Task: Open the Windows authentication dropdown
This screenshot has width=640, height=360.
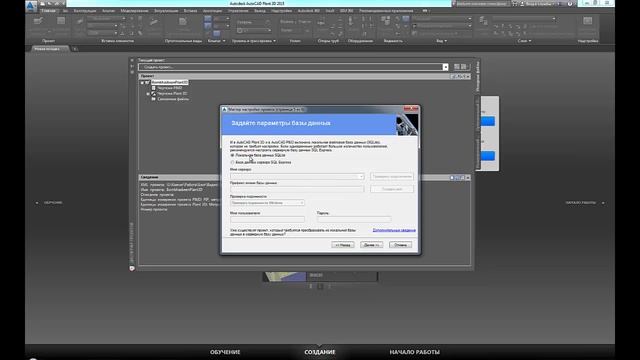Action: (x=267, y=203)
